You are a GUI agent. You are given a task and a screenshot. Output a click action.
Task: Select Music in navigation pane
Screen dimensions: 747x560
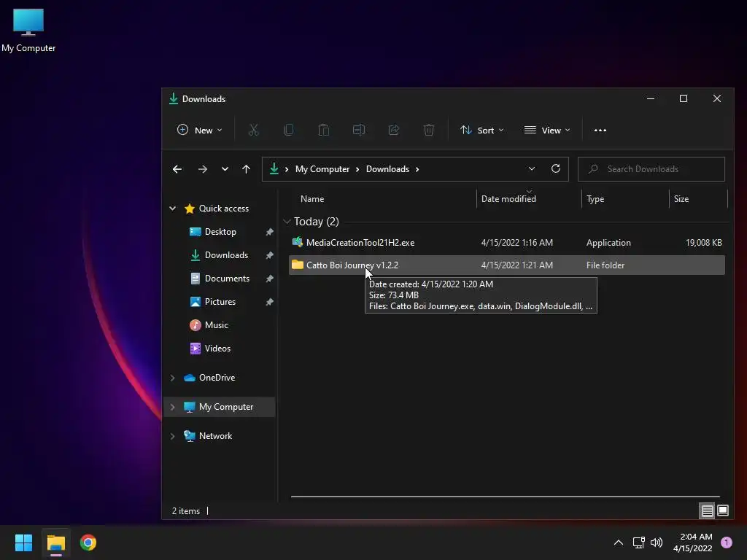(216, 325)
